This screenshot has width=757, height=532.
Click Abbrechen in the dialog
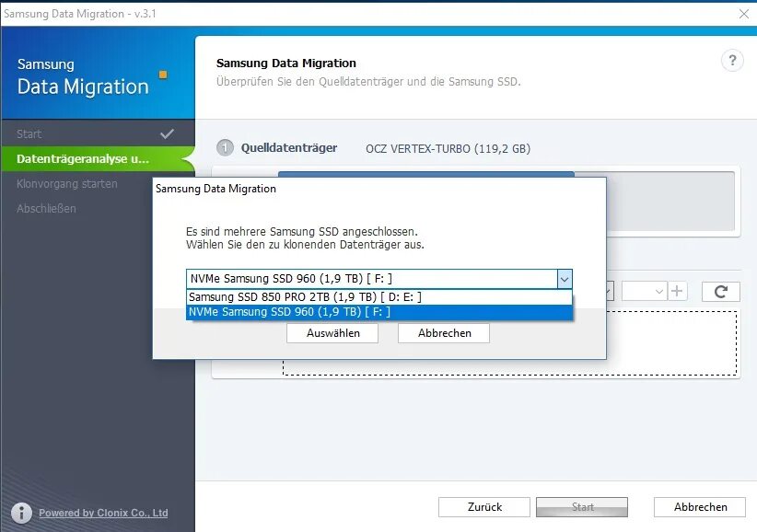pos(444,333)
